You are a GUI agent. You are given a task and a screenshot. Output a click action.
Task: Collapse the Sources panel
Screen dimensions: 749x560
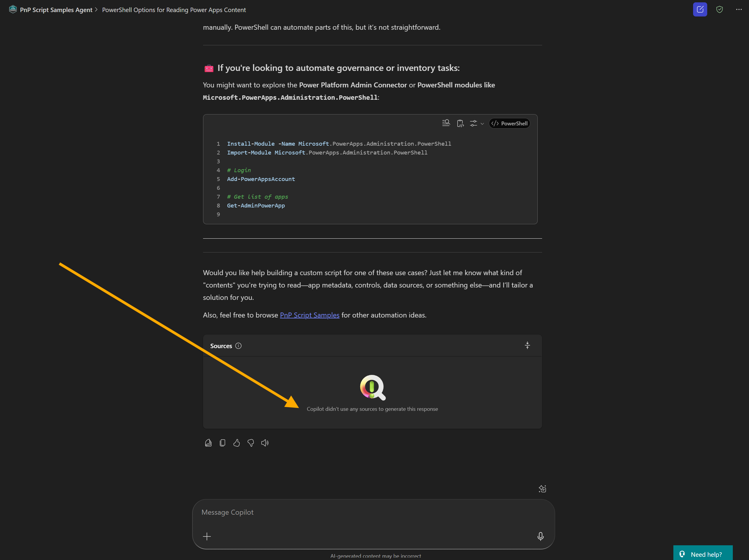click(527, 345)
